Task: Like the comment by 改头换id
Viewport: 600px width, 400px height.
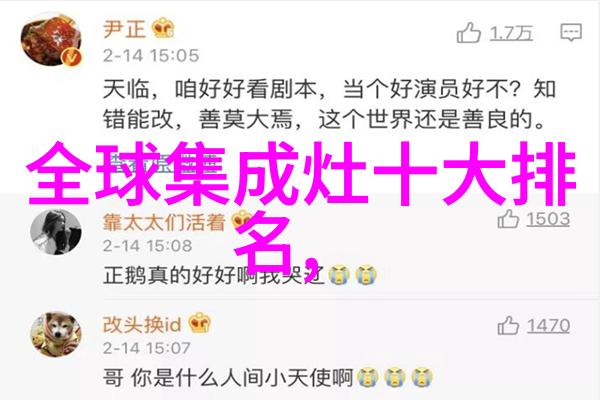Action: pos(508,326)
